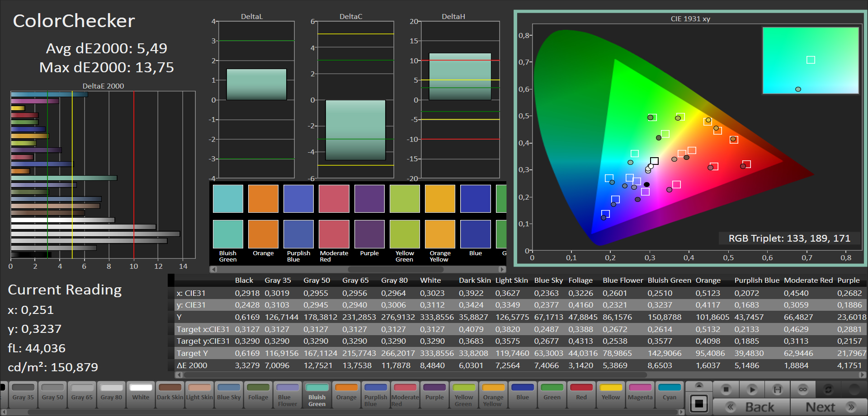Select the Purplish Blue patch button in the bottom strip

click(376, 395)
